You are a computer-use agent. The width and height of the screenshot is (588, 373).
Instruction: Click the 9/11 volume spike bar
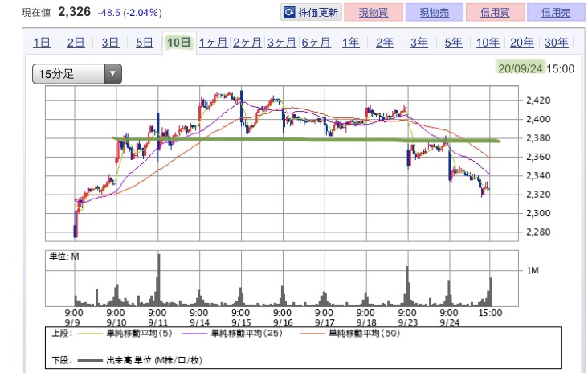point(158,280)
